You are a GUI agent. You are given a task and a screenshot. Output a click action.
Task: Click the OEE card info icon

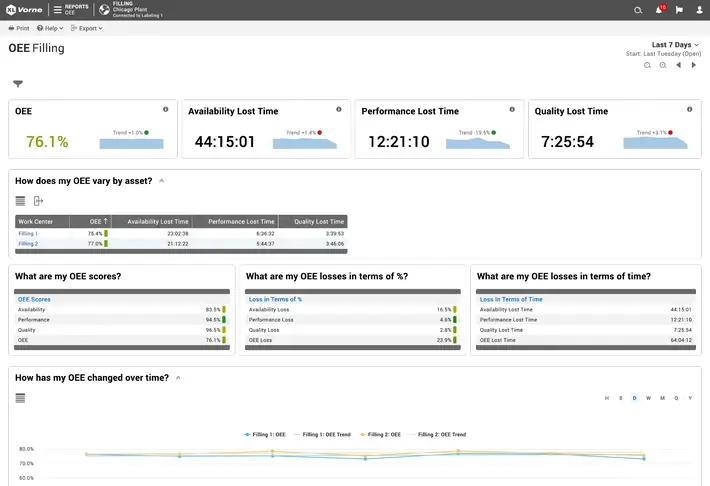(166, 109)
